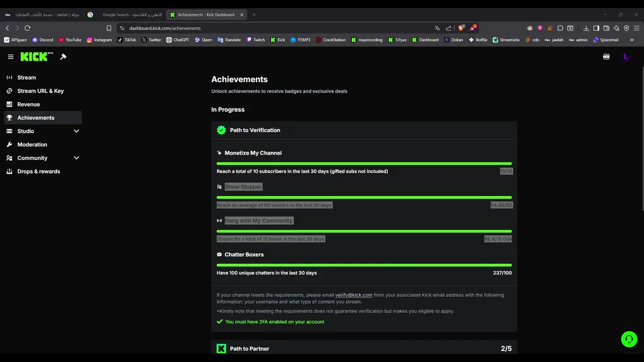The width and height of the screenshot is (644, 362).
Task: Open the green support chat bubble
Action: 629,339
